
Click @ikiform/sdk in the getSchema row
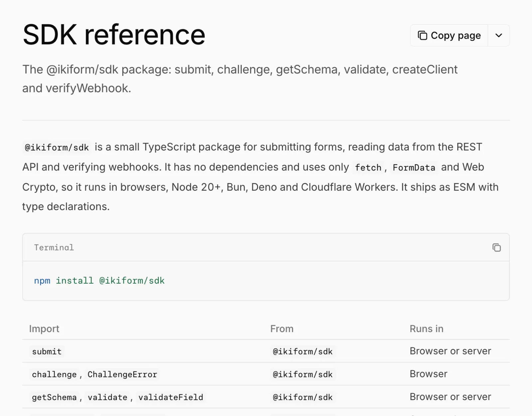303,397
